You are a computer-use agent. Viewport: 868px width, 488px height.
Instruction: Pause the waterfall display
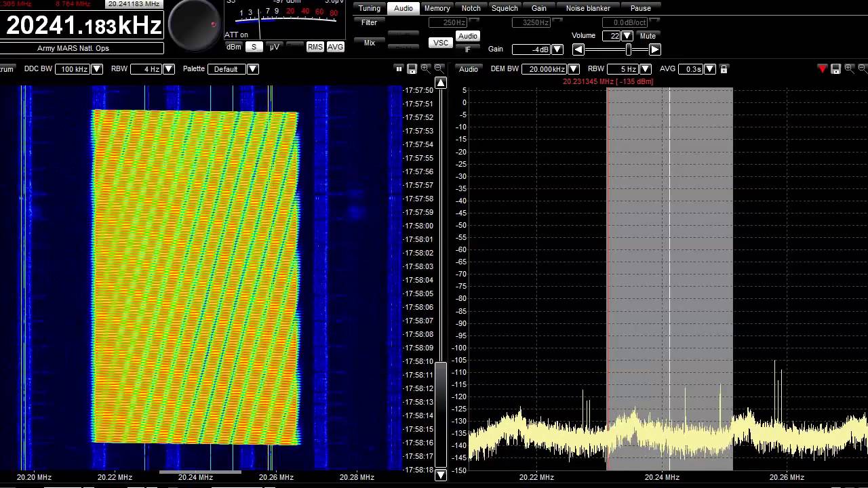click(x=399, y=68)
